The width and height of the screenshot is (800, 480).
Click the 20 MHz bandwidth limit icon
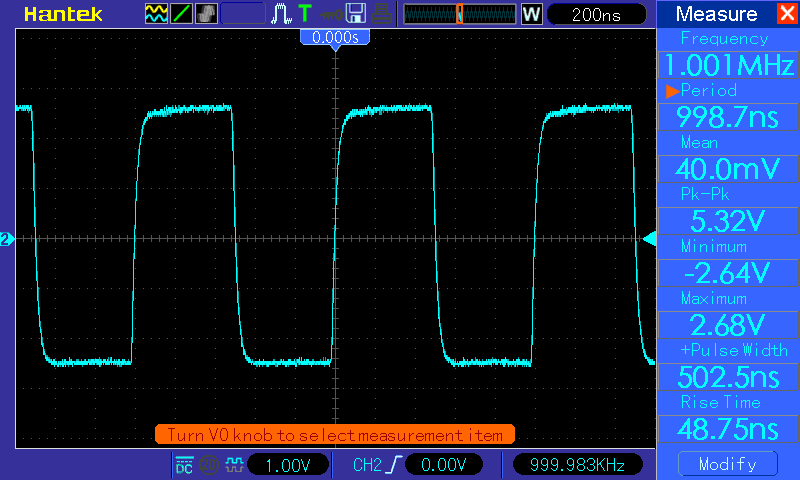point(208,465)
